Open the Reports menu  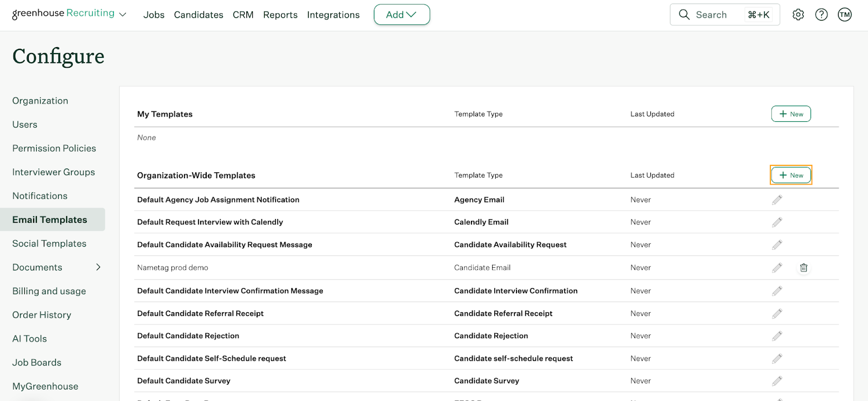(x=280, y=15)
